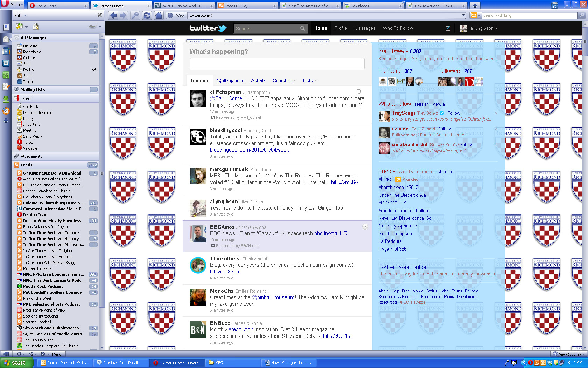
Task: Follow TreySongz in Who to follow
Action: [x=454, y=113]
